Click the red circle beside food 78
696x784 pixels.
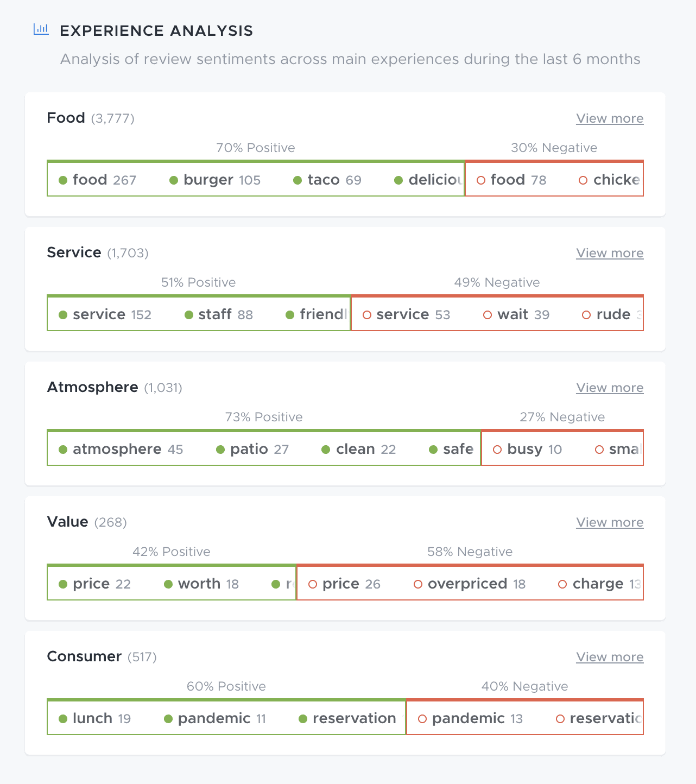coord(480,180)
